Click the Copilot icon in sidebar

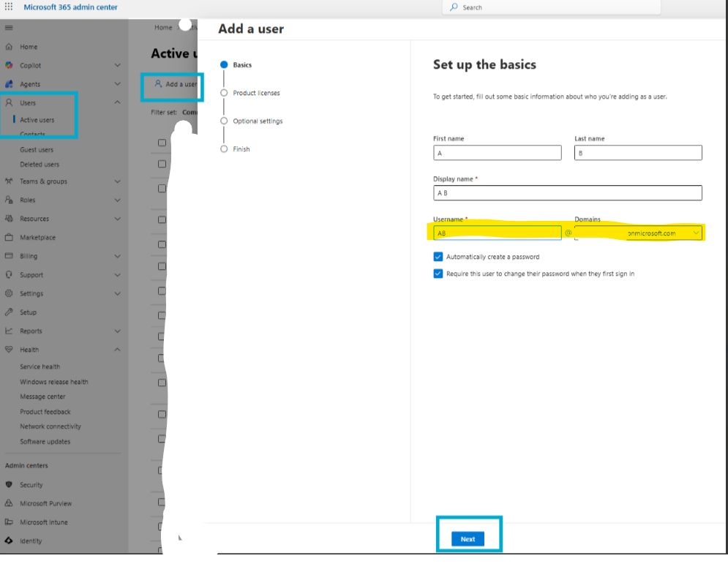[9, 65]
